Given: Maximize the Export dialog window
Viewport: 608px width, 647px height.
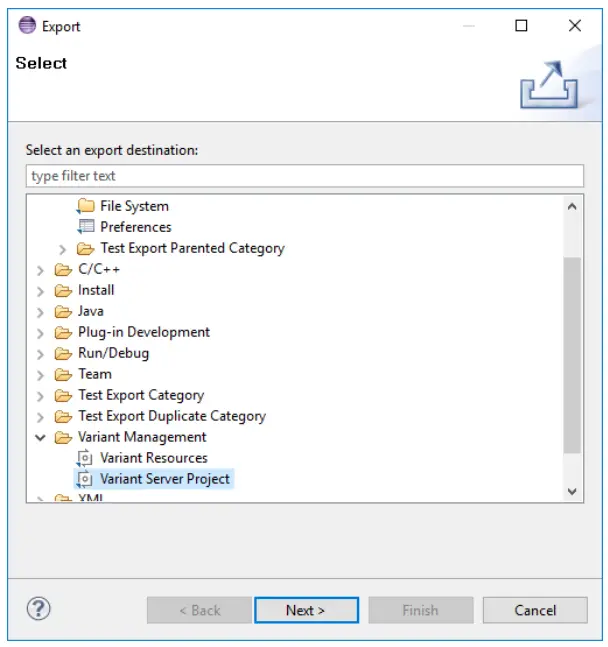Looking at the screenshot, I should pyautogui.click(x=521, y=26).
